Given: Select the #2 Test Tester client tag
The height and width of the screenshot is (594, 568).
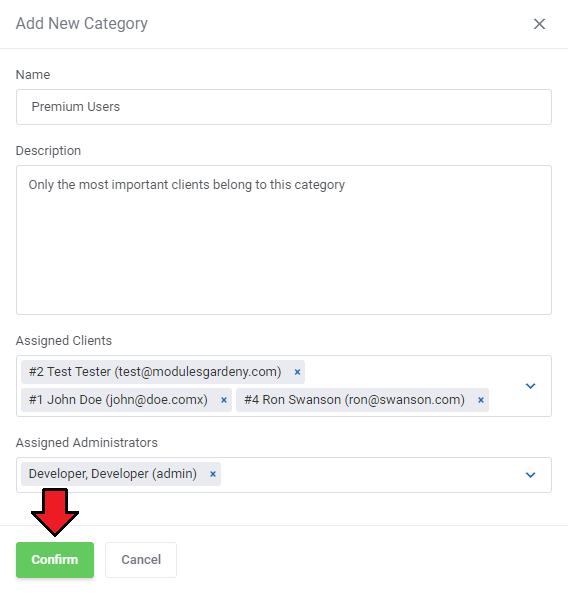Looking at the screenshot, I should 163,372.
